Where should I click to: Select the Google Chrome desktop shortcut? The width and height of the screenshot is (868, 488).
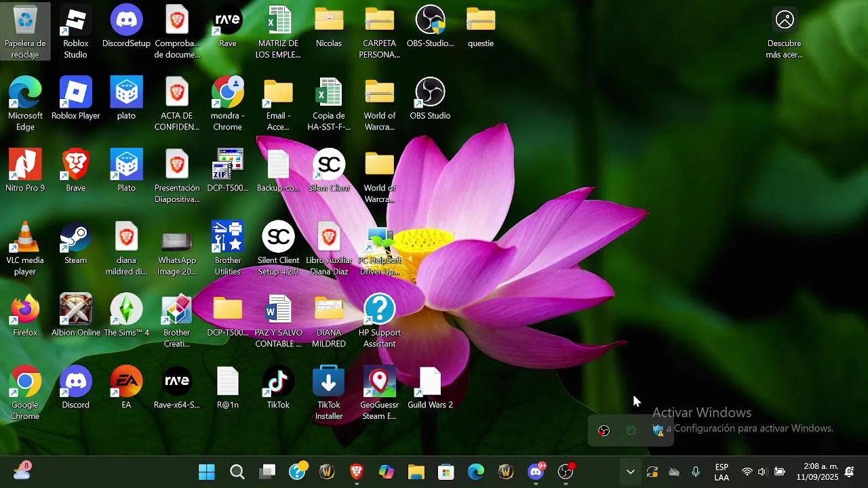pos(25,394)
